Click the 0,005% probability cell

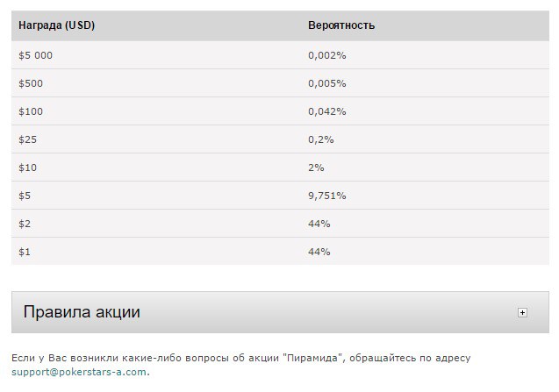click(326, 83)
